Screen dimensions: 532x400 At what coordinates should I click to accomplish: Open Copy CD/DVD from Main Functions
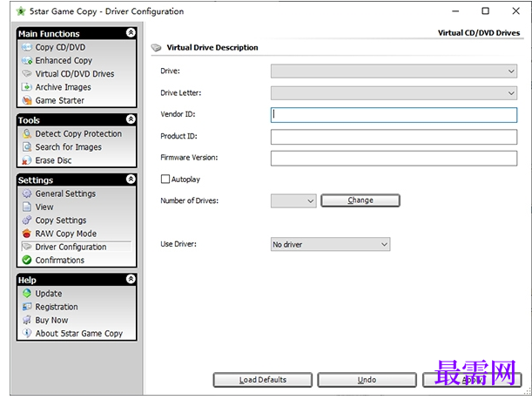point(60,47)
